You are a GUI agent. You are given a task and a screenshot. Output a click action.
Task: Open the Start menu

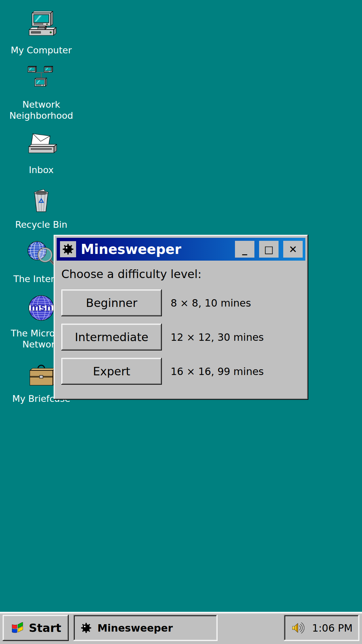tap(36, 628)
